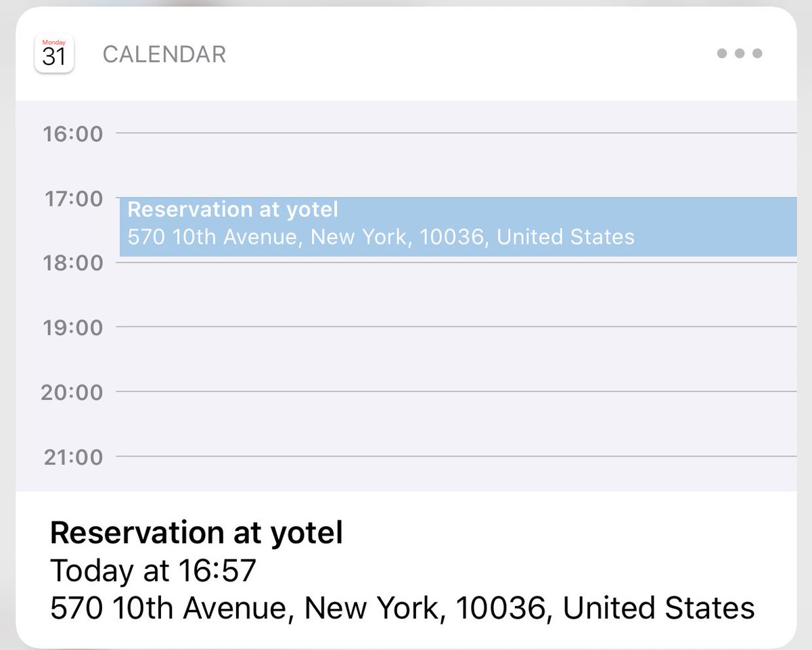Select the 19:00 empty time slot

[x=456, y=327]
